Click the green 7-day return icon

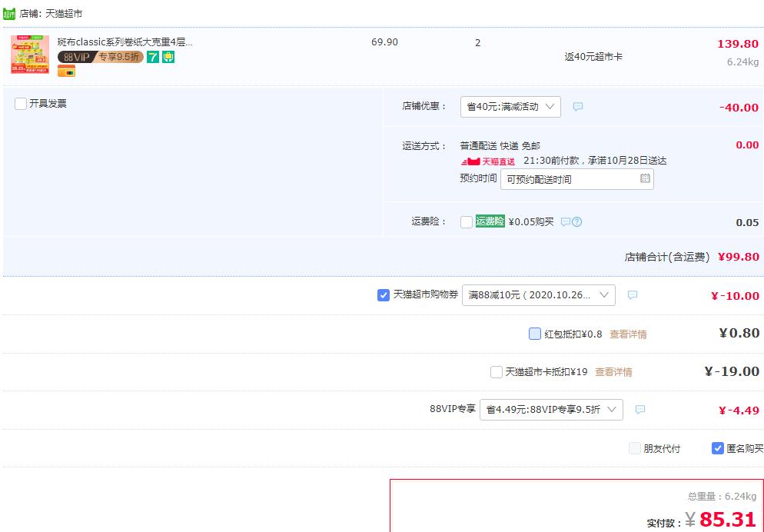click(x=153, y=57)
